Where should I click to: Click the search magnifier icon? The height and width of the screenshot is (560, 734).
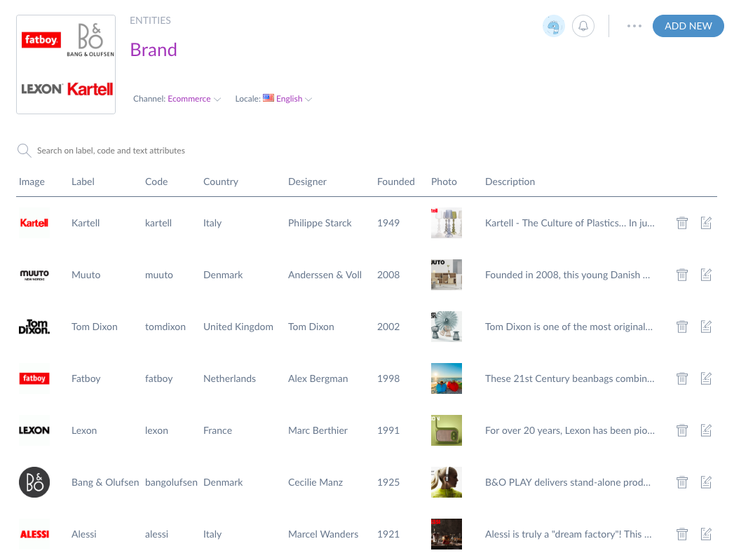(25, 151)
